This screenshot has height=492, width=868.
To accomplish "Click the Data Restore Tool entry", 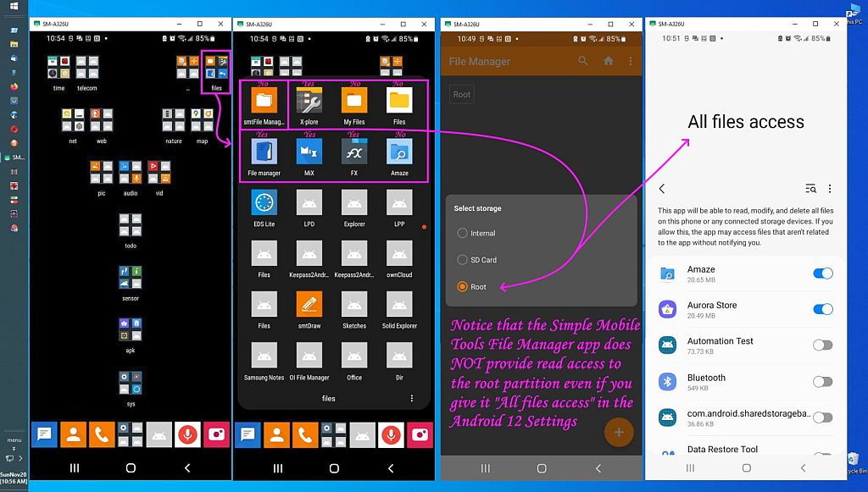I will (x=746, y=450).
